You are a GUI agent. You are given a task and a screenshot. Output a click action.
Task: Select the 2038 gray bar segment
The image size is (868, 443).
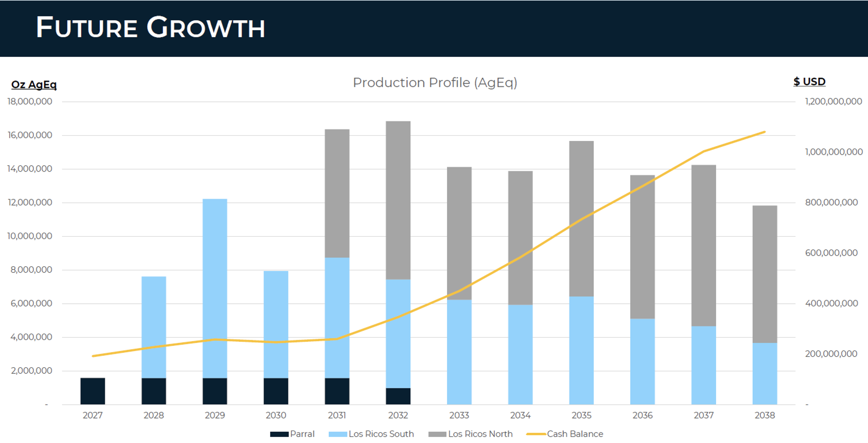point(764,274)
